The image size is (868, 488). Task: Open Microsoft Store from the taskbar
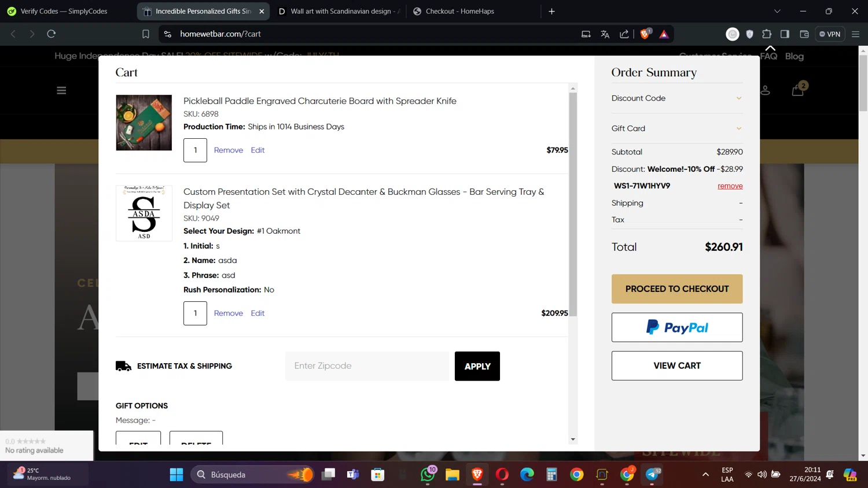tap(378, 475)
